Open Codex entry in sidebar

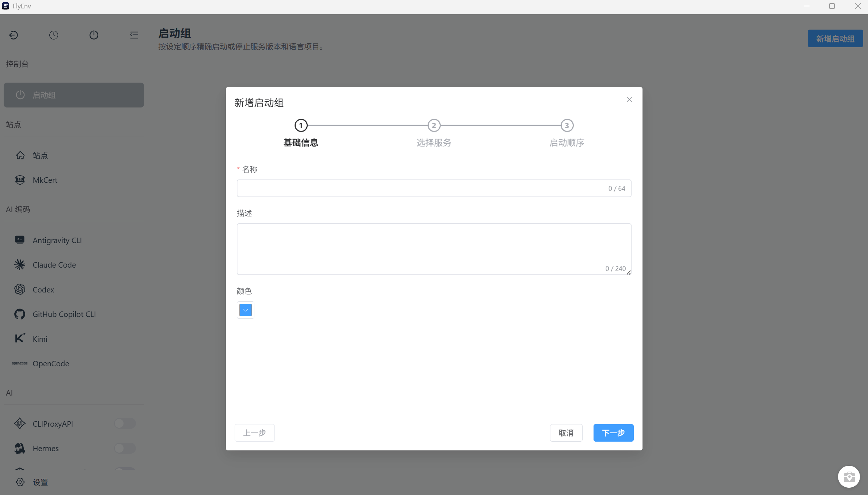tap(74, 290)
